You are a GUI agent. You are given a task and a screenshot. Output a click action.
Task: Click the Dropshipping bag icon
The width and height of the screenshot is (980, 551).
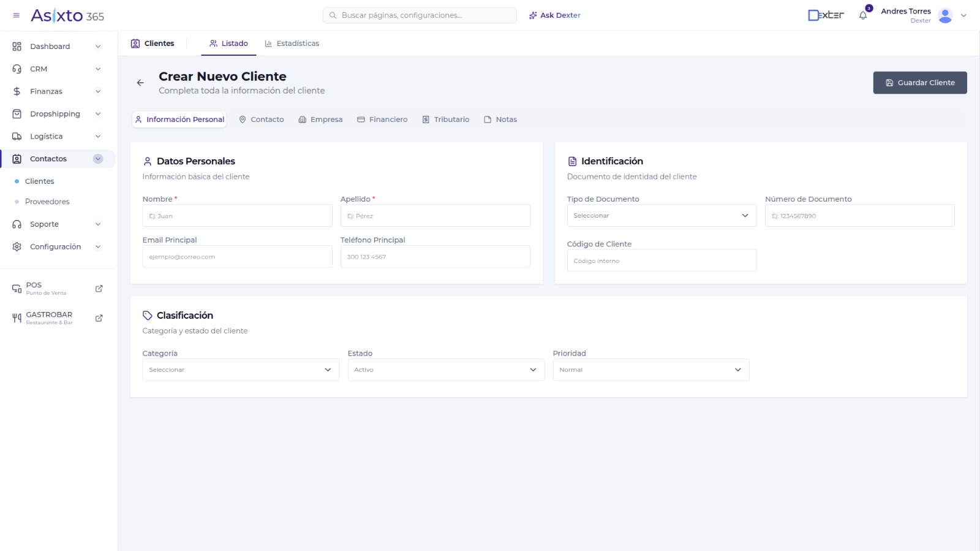click(17, 114)
